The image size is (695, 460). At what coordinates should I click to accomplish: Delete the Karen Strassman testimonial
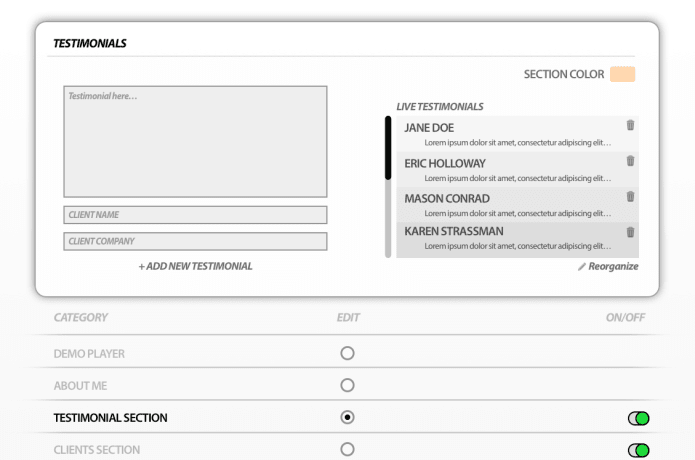(x=630, y=232)
